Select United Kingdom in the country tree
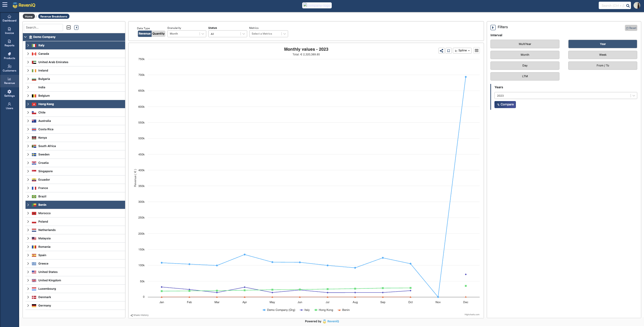644x327 pixels. (x=50, y=280)
